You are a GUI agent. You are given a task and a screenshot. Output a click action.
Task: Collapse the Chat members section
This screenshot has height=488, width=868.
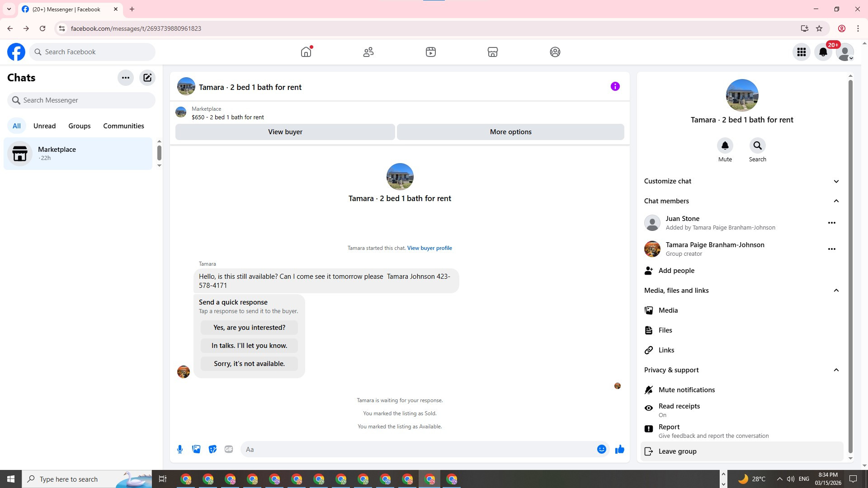(x=742, y=201)
